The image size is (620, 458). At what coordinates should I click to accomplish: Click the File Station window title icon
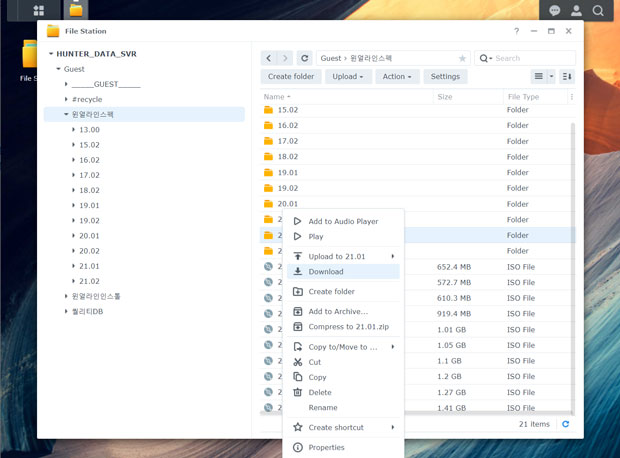[x=53, y=31]
